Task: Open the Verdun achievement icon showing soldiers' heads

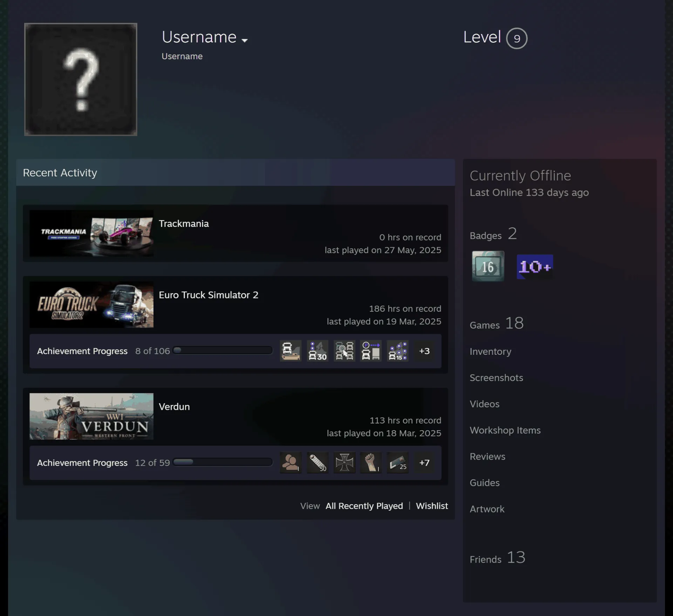Action: (291, 463)
